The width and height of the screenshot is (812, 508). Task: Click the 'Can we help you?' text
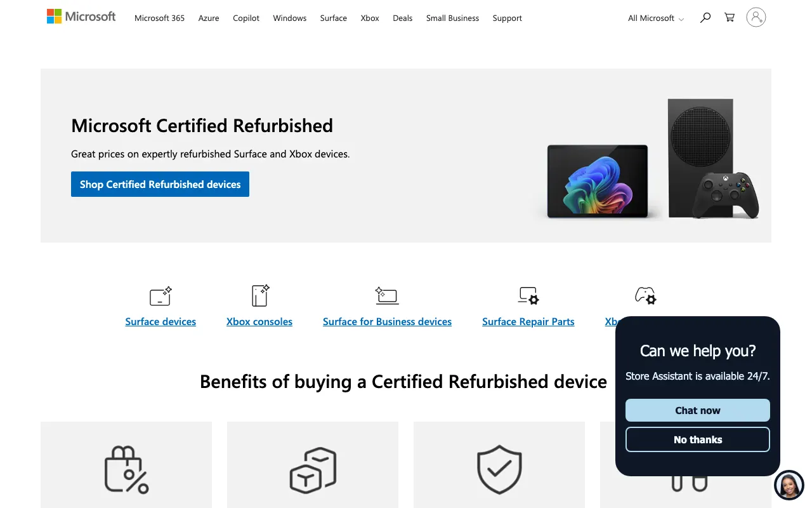pos(698,351)
